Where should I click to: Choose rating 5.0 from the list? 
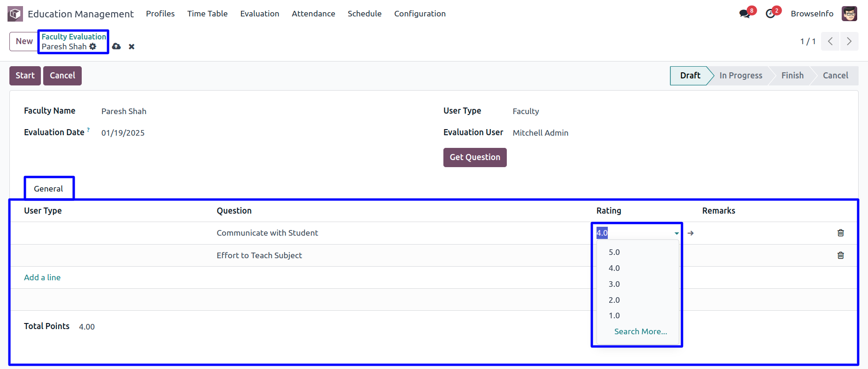click(x=638, y=252)
